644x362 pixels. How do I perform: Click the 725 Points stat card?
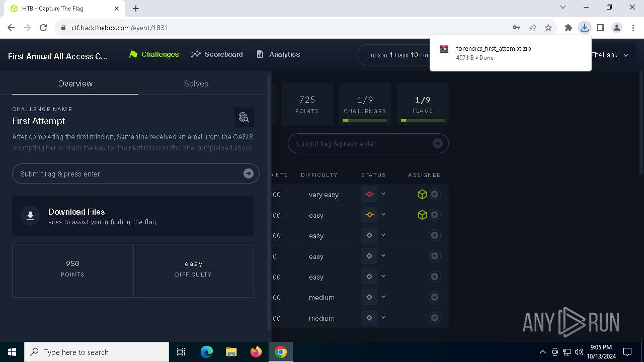(x=307, y=104)
